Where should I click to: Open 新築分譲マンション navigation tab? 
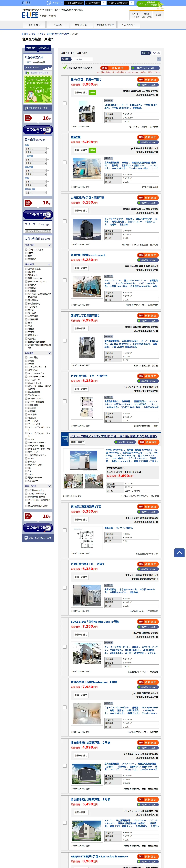point(105,25)
